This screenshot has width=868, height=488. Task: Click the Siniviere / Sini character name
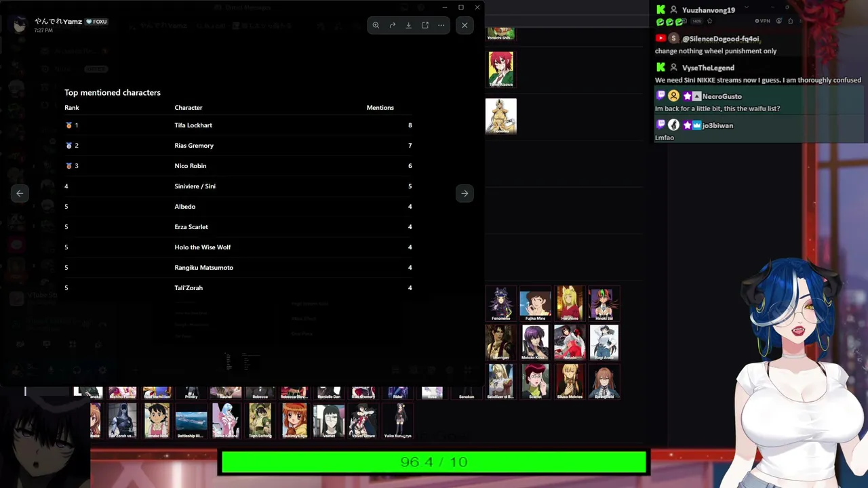[x=195, y=186]
